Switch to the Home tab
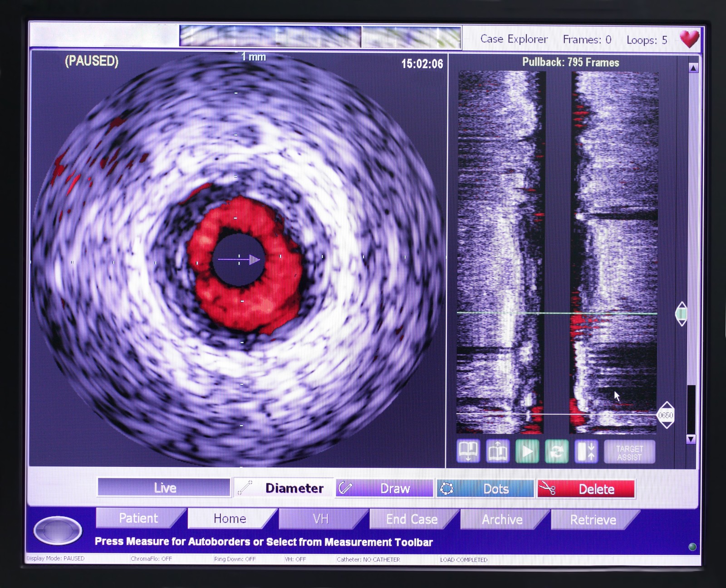This screenshot has width=726, height=588. (230, 518)
